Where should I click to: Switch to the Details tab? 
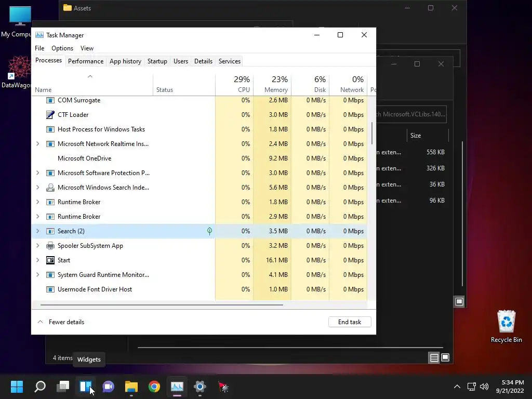[203, 61]
